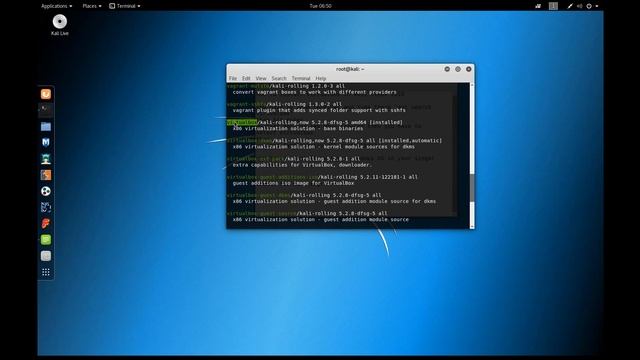
Task: Open the Places menu in the top bar
Action: tap(92, 6)
